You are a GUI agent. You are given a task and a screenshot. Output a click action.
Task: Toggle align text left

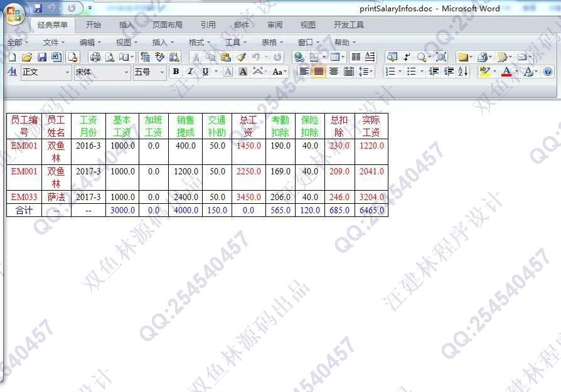(x=304, y=72)
